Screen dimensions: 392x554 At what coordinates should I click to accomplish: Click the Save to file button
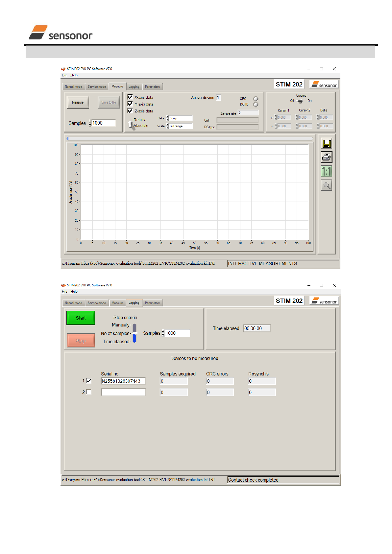pos(109,102)
